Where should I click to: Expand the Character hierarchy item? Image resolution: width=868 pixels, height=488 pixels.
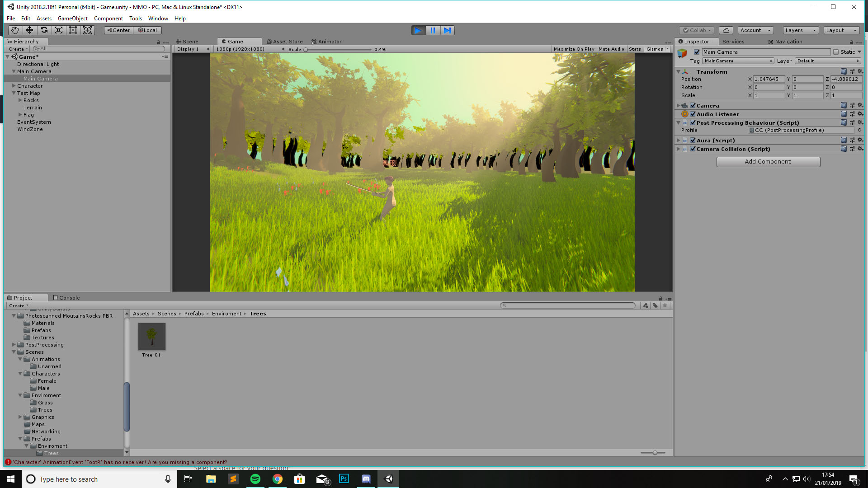[x=14, y=86]
